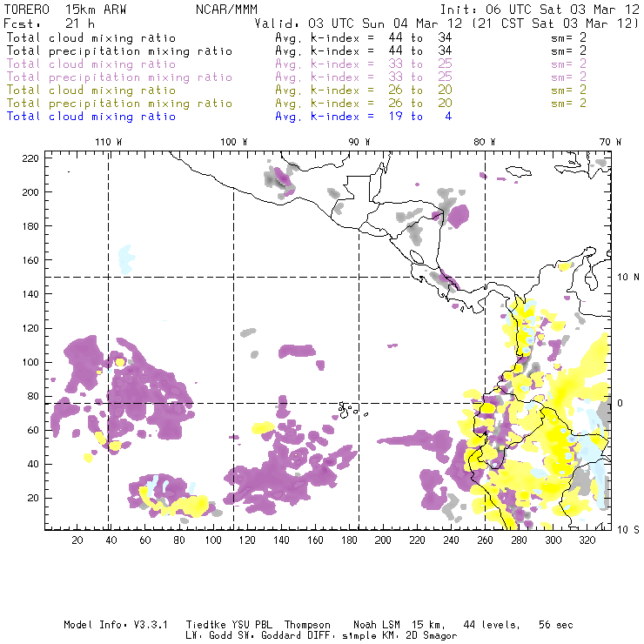Select the horizontal axis tick label "60"
The image size is (644, 644).
click(145, 540)
